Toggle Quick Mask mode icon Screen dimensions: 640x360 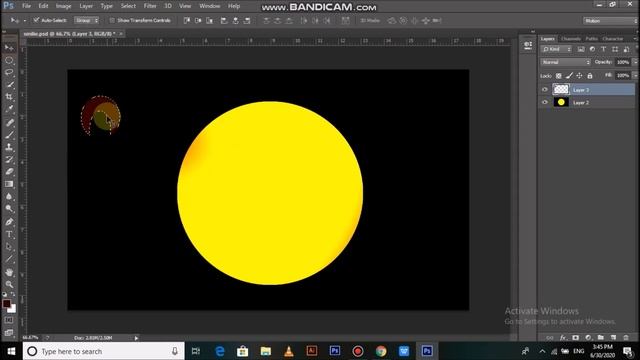click(x=9, y=320)
